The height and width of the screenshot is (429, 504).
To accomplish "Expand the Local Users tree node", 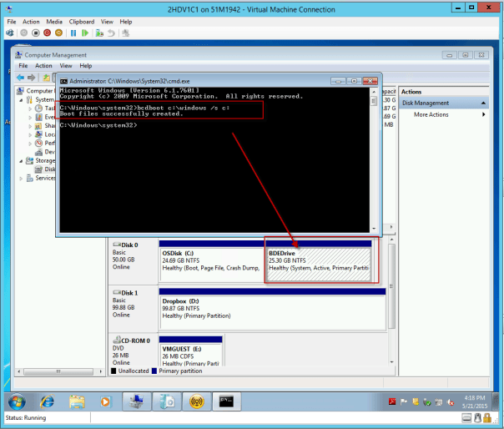I will (30, 134).
